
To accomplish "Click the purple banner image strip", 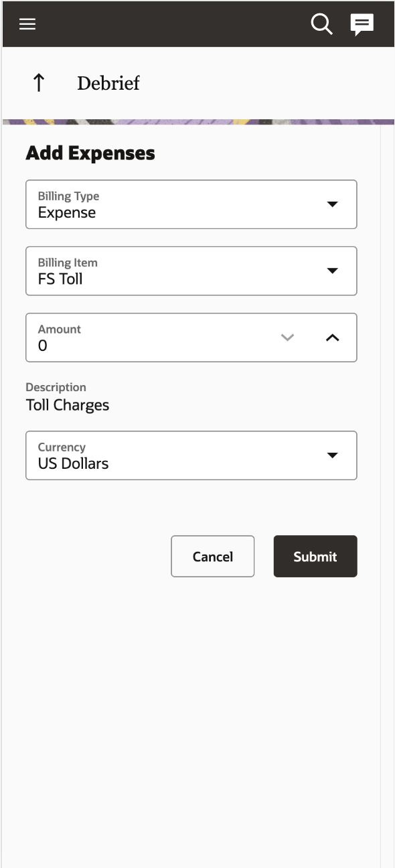I will click(x=198, y=122).
